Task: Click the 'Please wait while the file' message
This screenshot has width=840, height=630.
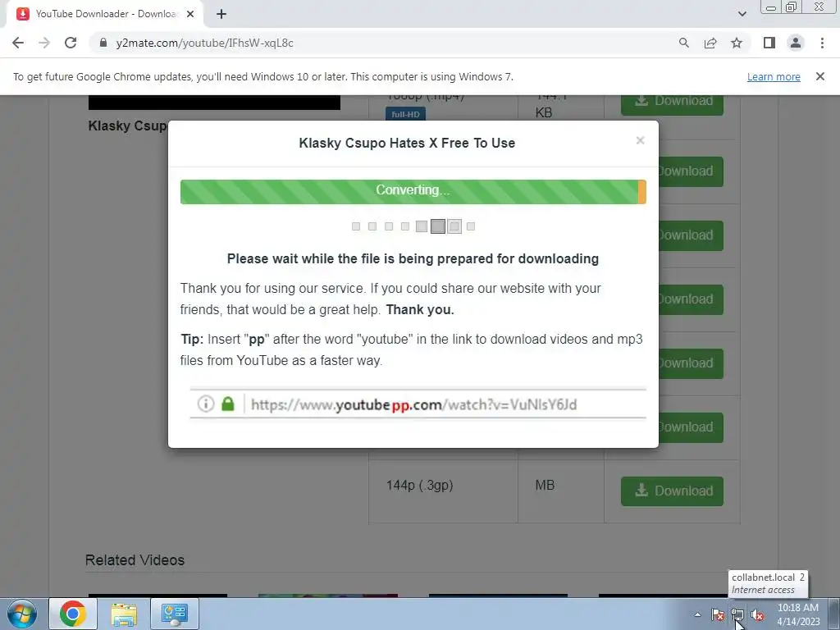Action: pyautogui.click(x=413, y=258)
